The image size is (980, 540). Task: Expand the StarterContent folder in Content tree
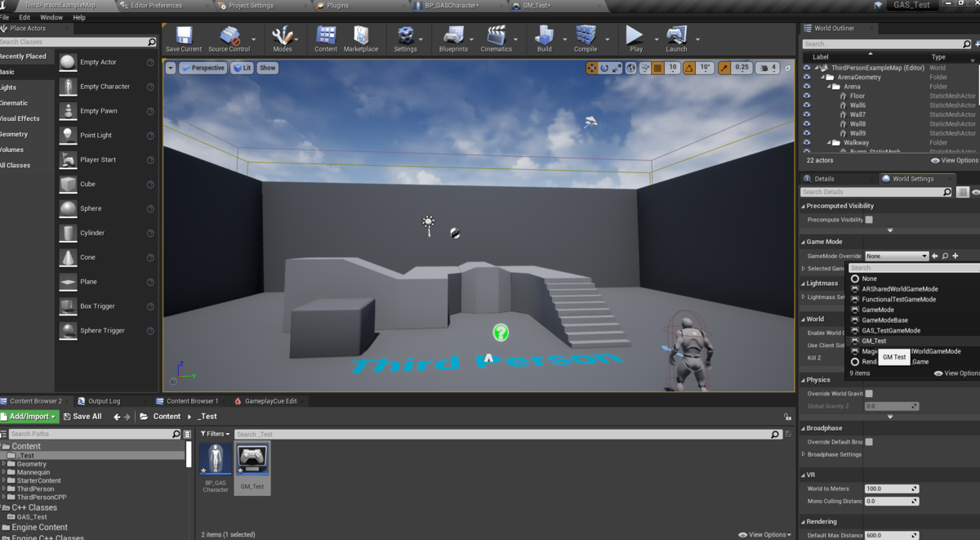point(4,480)
